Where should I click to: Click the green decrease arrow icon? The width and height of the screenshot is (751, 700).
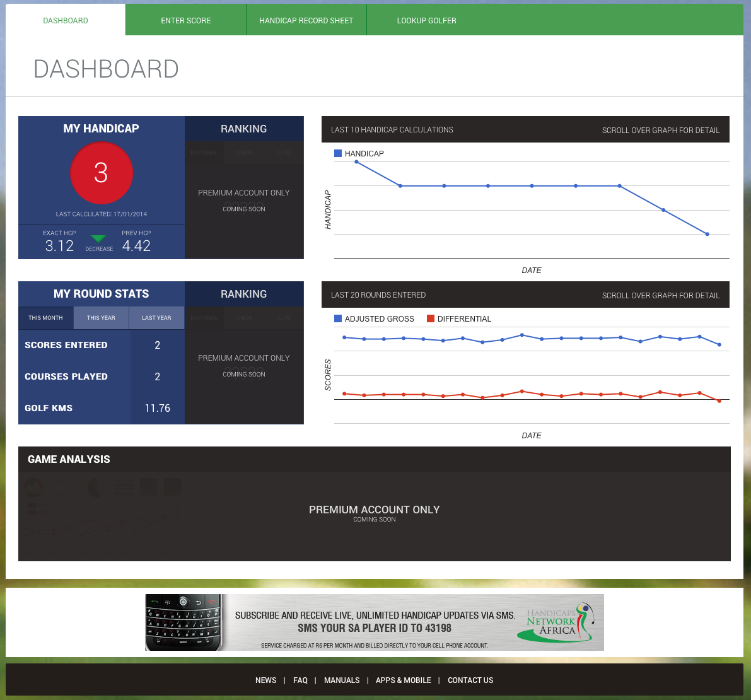[x=98, y=239]
